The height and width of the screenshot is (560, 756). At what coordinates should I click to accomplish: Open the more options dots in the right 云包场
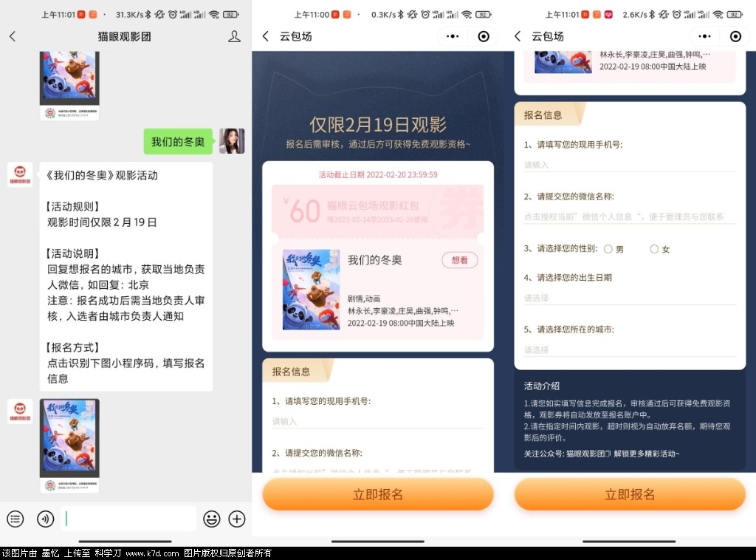point(704,36)
